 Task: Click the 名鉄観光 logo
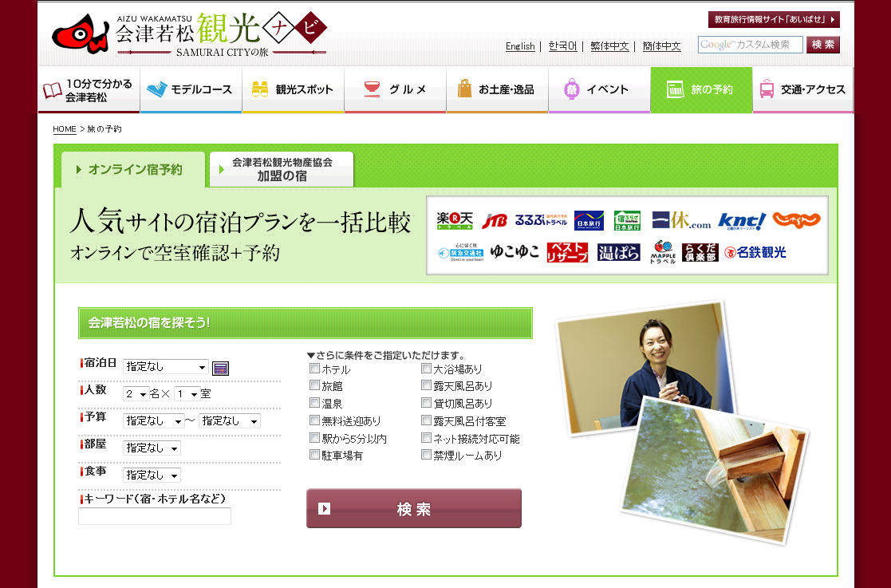pyautogui.click(x=755, y=252)
